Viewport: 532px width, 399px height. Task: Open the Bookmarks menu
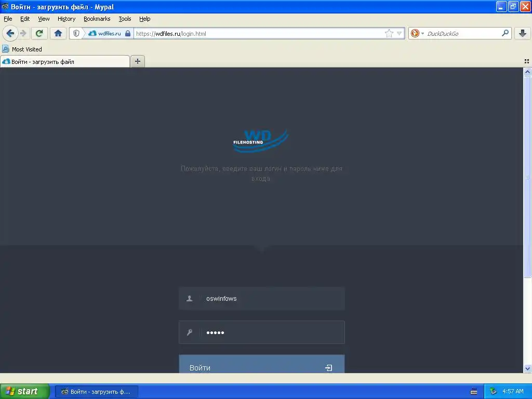point(97,19)
